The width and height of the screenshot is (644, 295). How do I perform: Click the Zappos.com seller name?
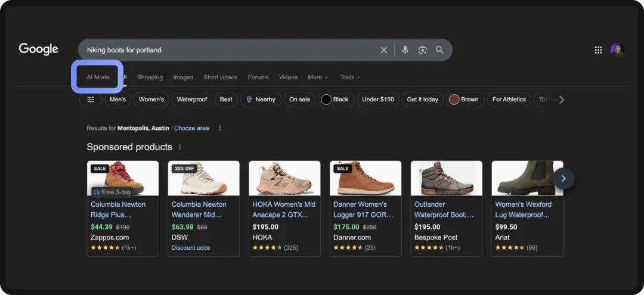pos(110,238)
